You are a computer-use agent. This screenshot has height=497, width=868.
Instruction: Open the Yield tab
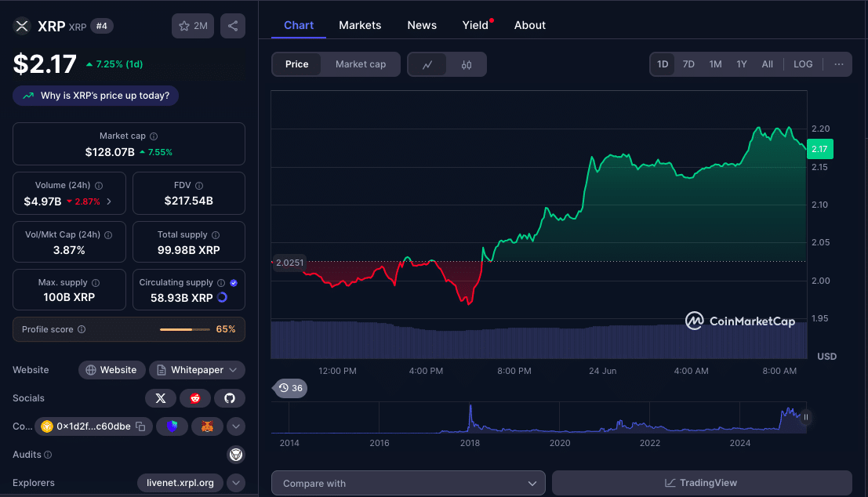click(475, 25)
